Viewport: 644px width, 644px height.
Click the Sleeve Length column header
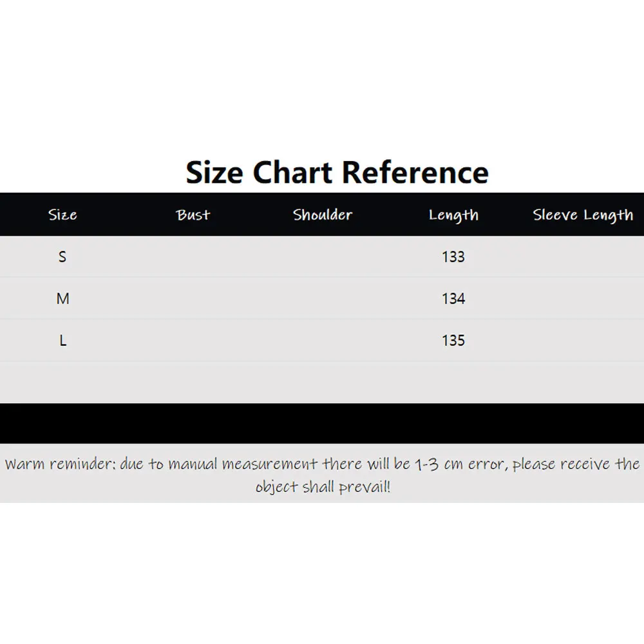click(583, 215)
